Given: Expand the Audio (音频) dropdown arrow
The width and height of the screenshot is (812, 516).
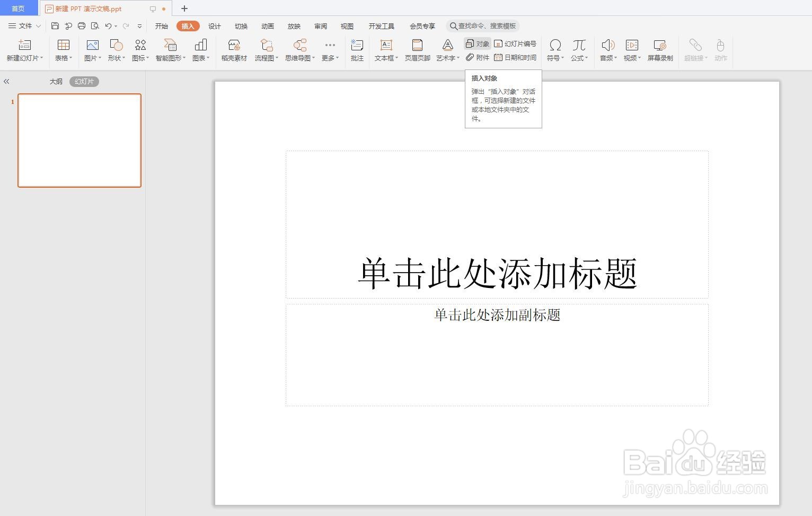Looking at the screenshot, I should (615, 58).
